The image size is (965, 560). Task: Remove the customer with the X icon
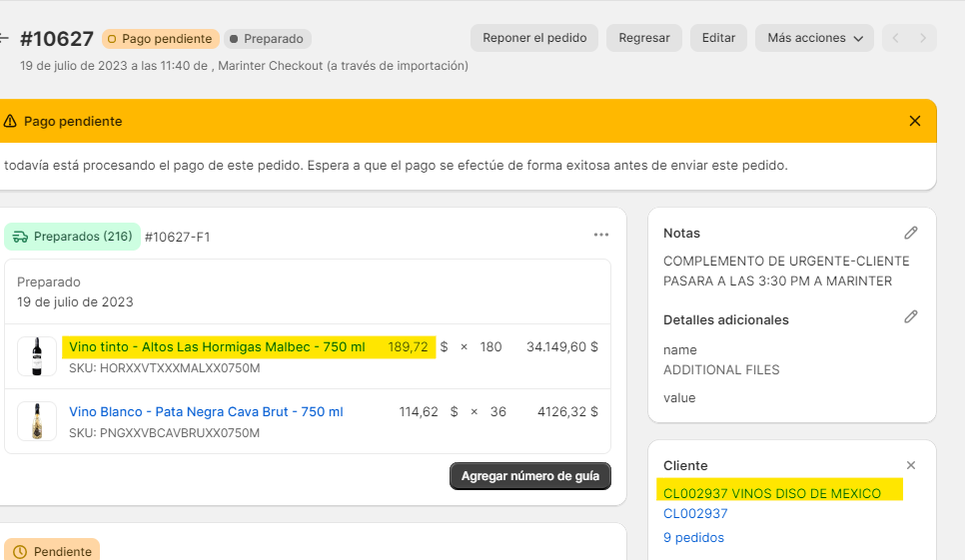910,465
